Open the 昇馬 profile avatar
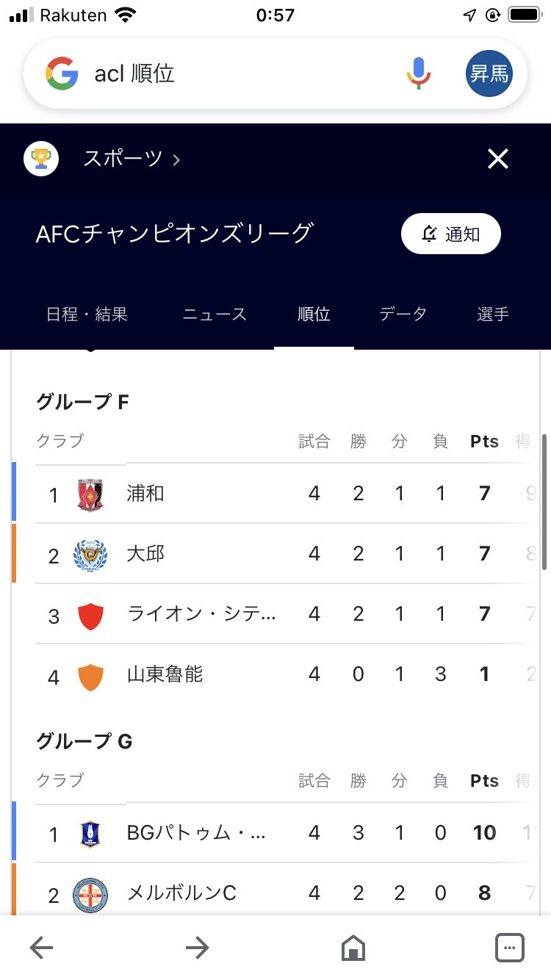551x980 pixels. pyautogui.click(x=489, y=74)
